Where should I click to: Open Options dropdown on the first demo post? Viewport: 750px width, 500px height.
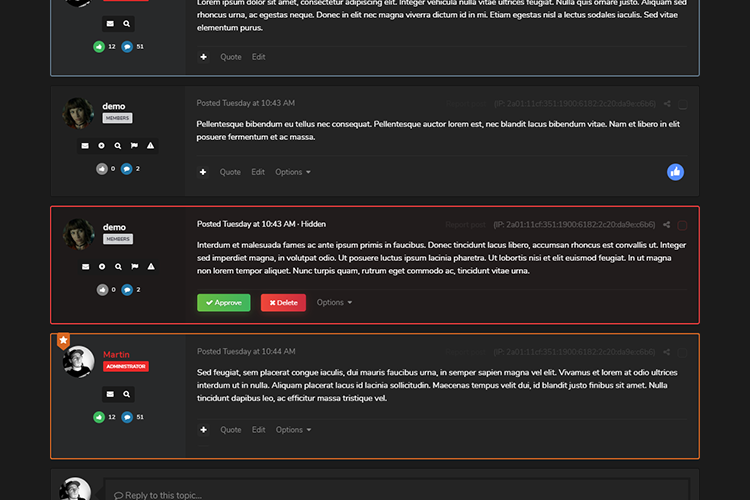click(x=292, y=172)
